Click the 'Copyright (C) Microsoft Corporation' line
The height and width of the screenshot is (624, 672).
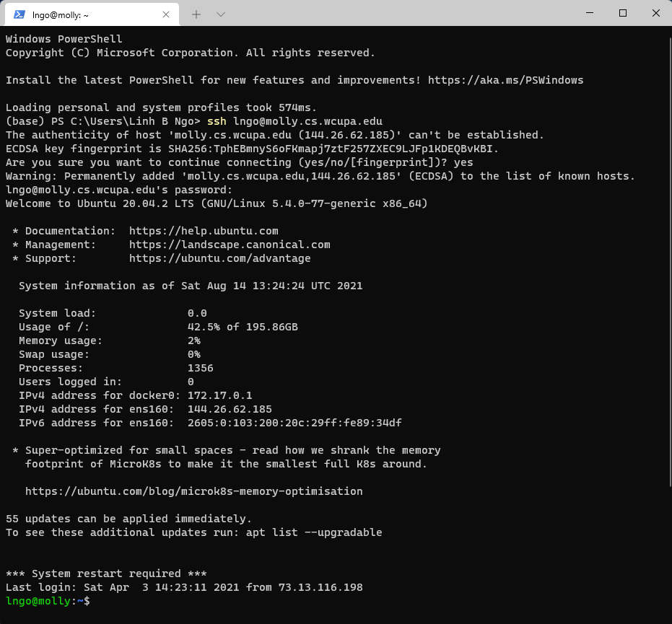pyautogui.click(x=191, y=53)
